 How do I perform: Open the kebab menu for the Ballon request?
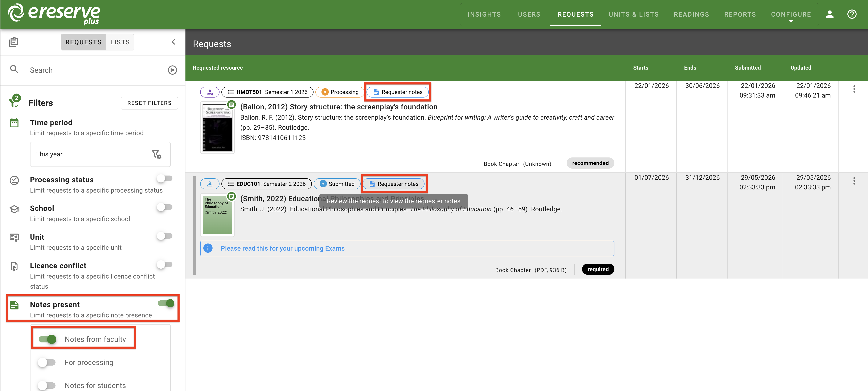[854, 89]
